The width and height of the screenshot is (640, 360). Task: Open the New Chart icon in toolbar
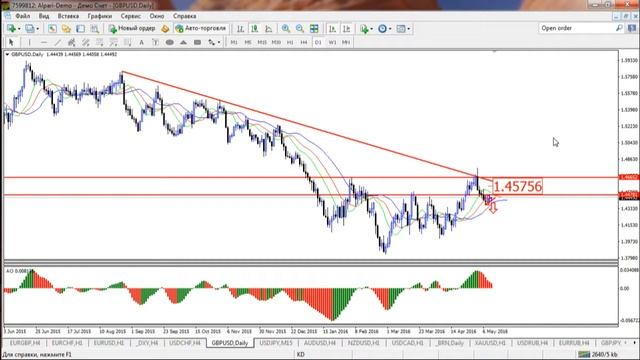pos(11,29)
